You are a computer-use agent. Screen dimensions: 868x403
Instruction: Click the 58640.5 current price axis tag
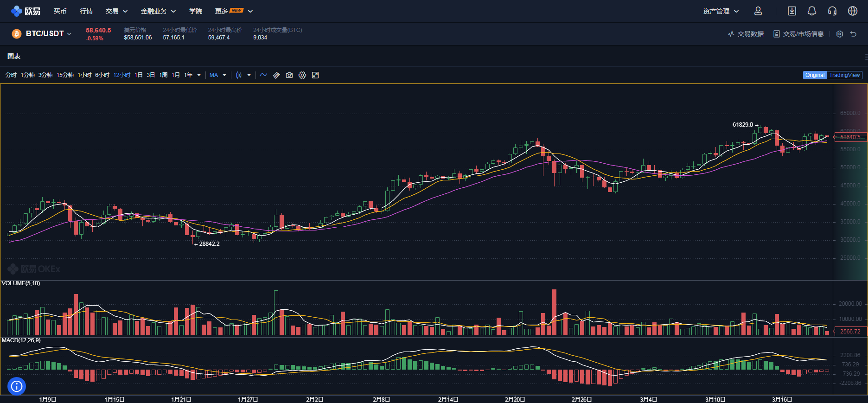(x=850, y=137)
